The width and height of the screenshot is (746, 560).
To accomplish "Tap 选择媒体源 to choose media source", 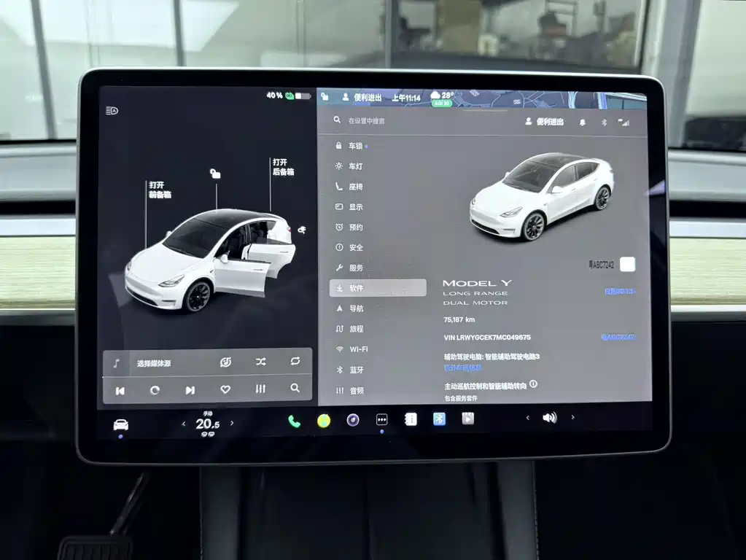I will click(x=154, y=364).
